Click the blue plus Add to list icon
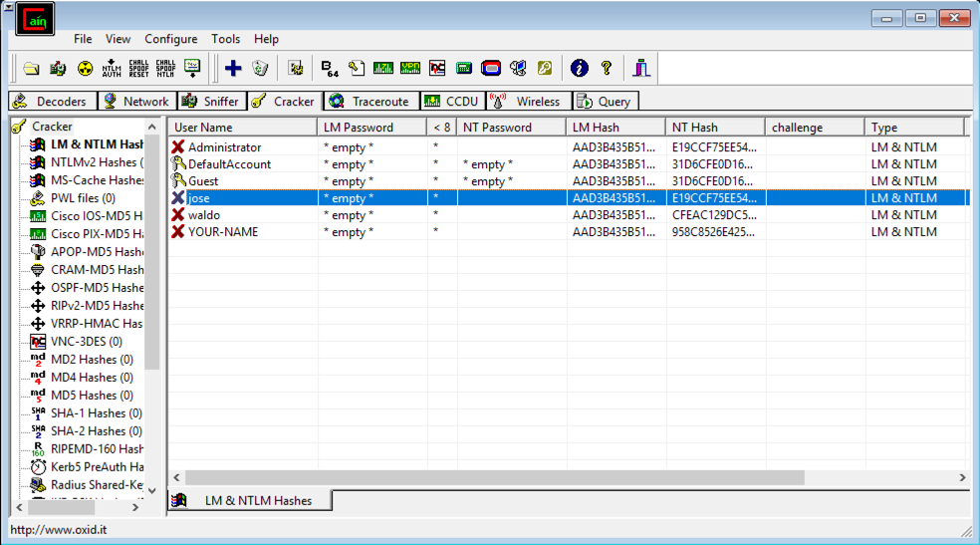This screenshot has width=980, height=545. pyautogui.click(x=233, y=68)
